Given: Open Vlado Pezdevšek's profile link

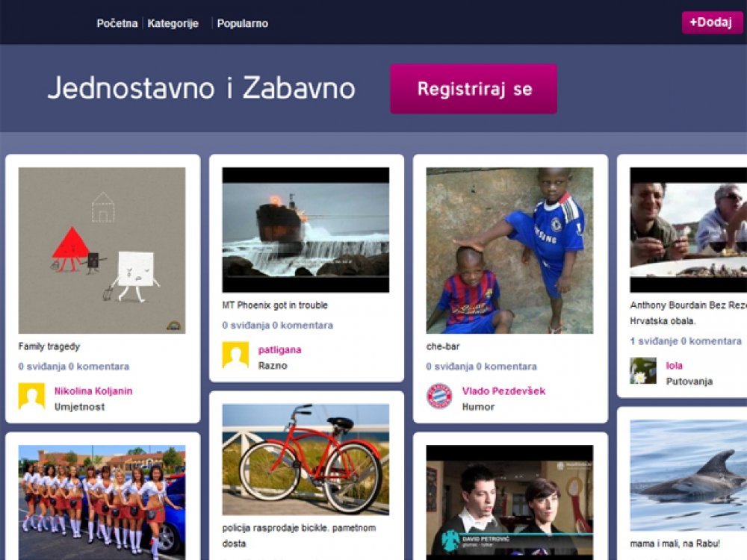Looking at the screenshot, I should click(503, 391).
